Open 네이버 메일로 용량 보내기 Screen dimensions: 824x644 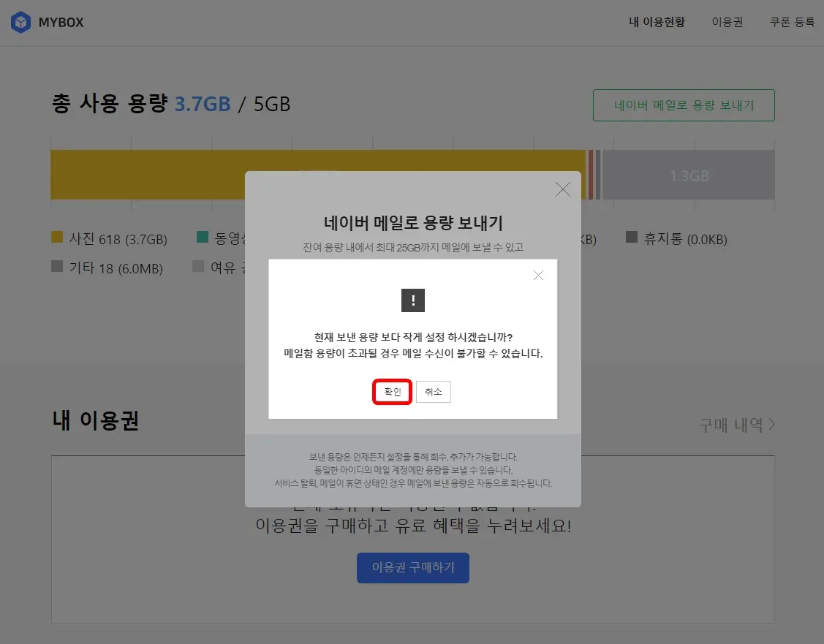point(683,105)
